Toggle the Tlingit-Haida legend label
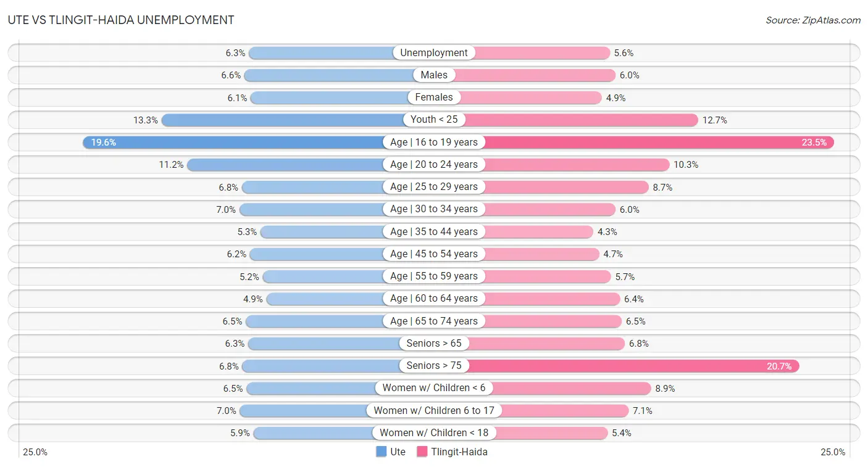This screenshot has width=868, height=467. point(459,452)
